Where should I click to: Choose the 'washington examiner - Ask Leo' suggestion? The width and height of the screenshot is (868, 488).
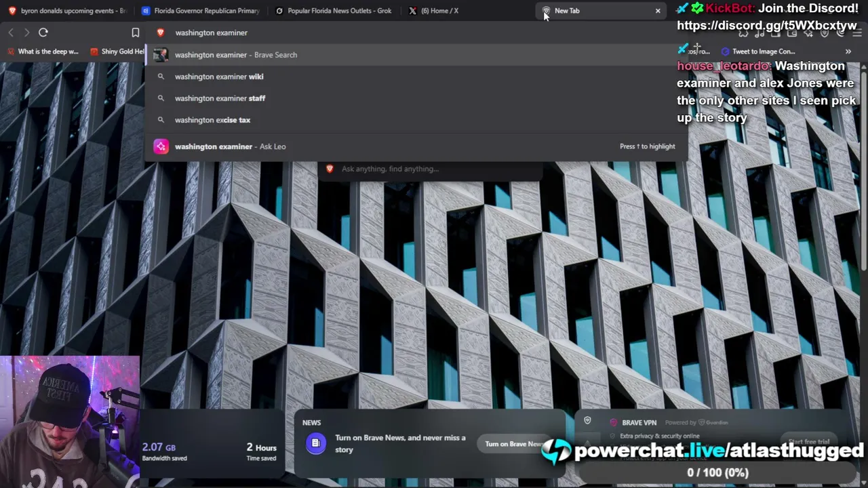coord(416,146)
